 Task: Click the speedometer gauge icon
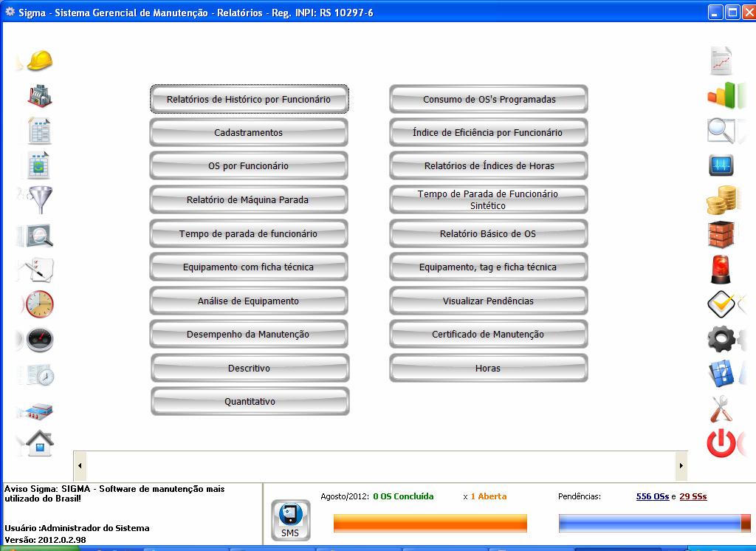pyautogui.click(x=40, y=340)
